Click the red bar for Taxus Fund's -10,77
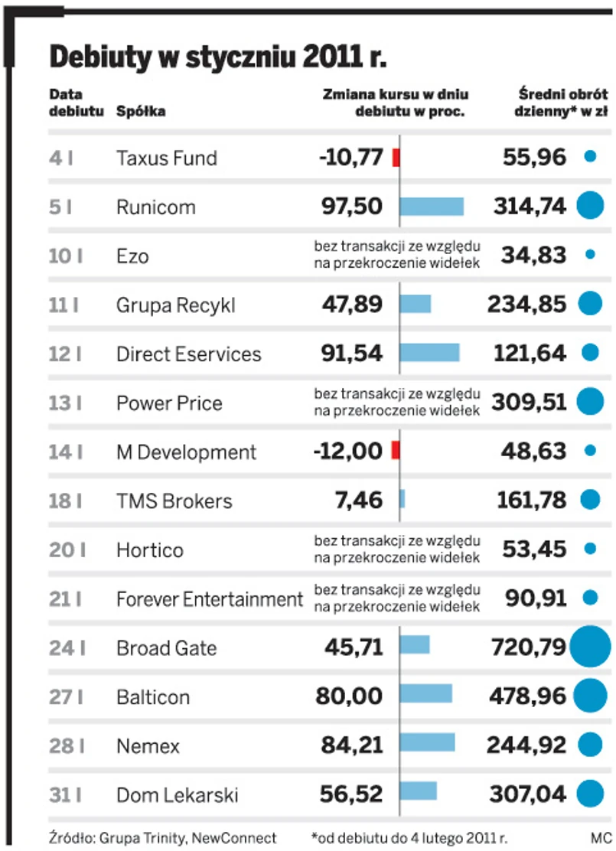 (396, 158)
